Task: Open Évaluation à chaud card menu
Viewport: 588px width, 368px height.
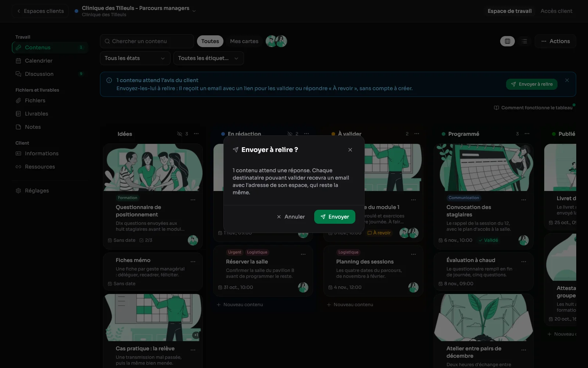Action: (524, 262)
